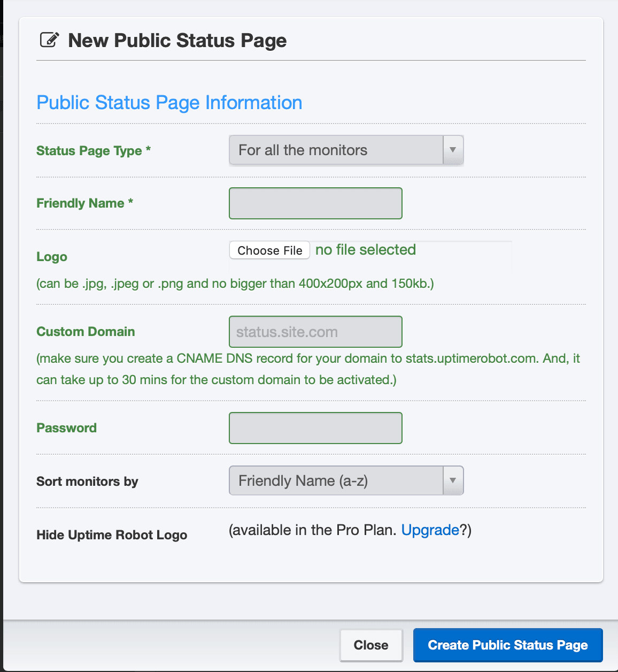The width and height of the screenshot is (618, 672).
Task: Click the arrow on the 'For all the monitors' select
Action: pyautogui.click(x=453, y=150)
